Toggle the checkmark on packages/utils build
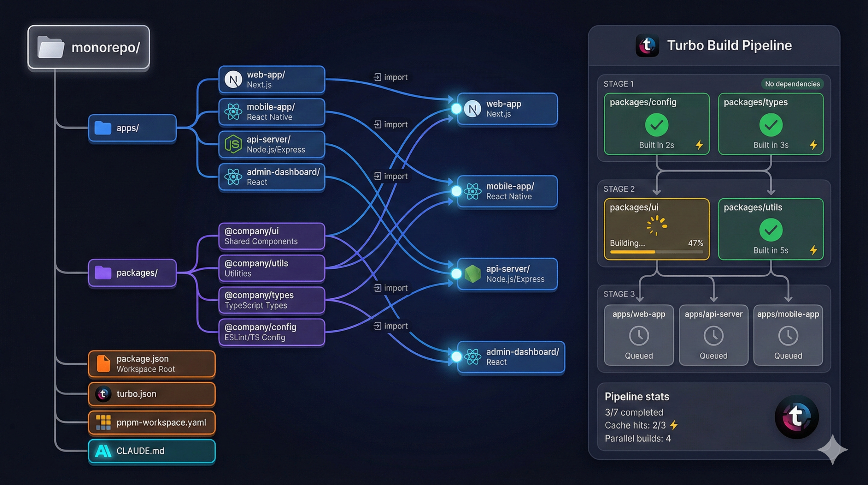Image resolution: width=868 pixels, height=485 pixels. point(771,231)
